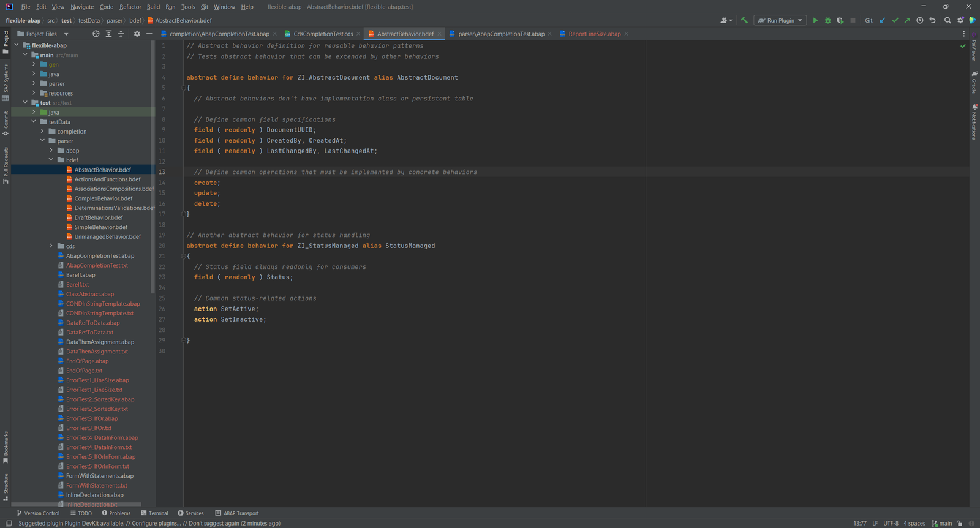Toggle the Project tool window stripe button
Screen dimensions: 980x528
[6, 42]
